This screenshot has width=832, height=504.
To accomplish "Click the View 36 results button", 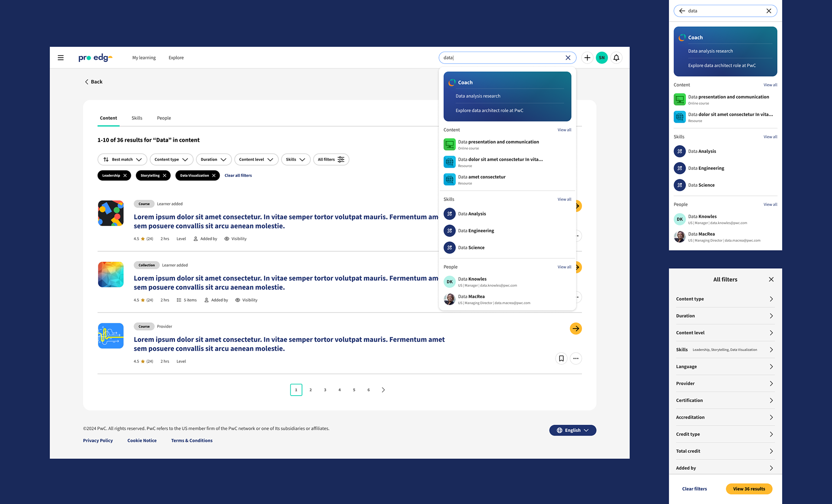I will click(749, 489).
